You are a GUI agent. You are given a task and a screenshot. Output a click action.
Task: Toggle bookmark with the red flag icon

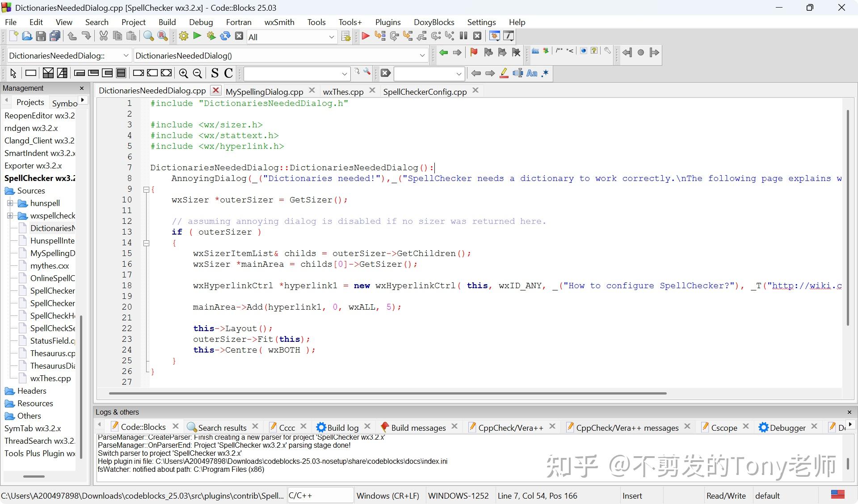[474, 52]
